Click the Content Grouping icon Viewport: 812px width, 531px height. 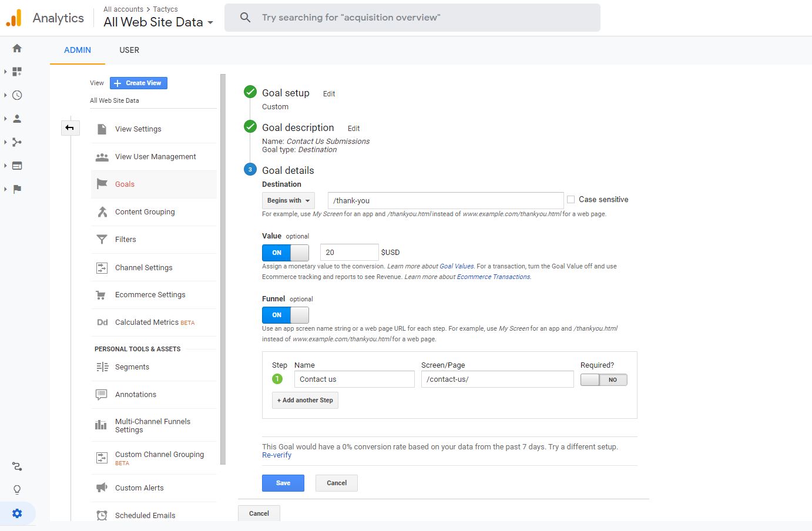(x=102, y=212)
